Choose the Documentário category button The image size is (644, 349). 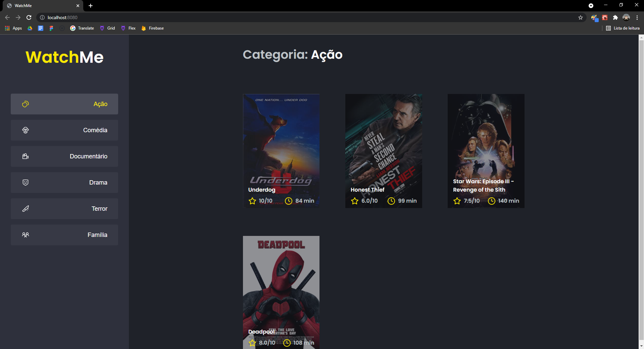(64, 156)
